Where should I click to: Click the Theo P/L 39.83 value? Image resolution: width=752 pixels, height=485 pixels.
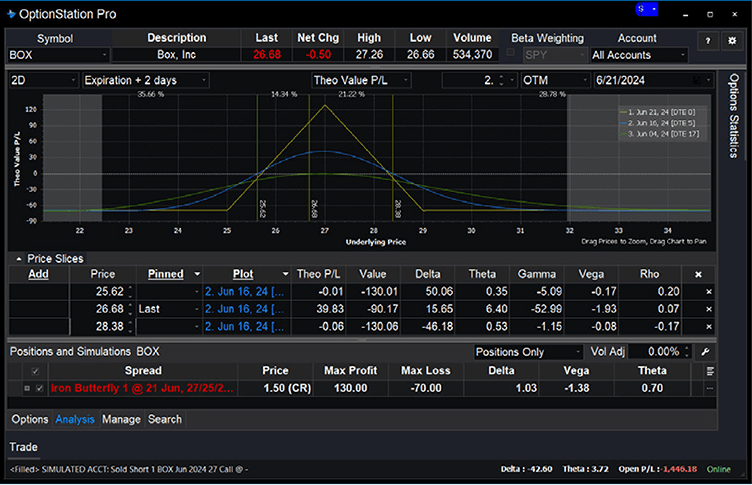(329, 309)
